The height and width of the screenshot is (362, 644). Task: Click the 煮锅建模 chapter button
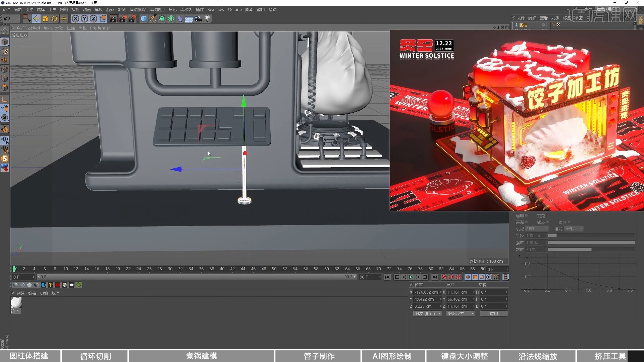202,356
